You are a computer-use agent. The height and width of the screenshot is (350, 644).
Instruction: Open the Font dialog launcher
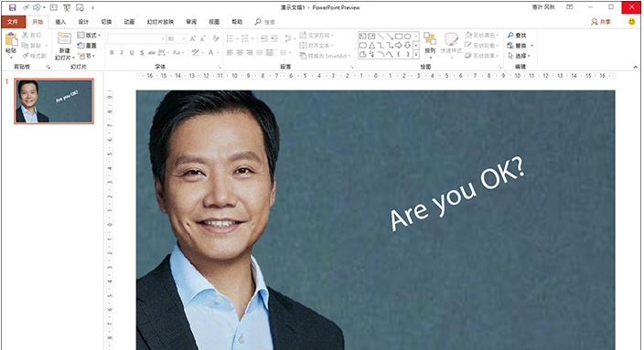coord(220,67)
